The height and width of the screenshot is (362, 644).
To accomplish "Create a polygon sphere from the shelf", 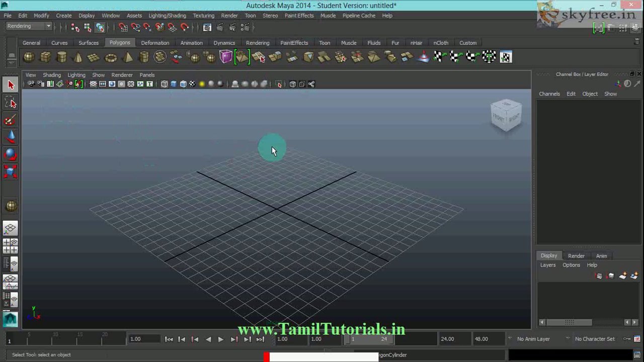I will point(29,57).
